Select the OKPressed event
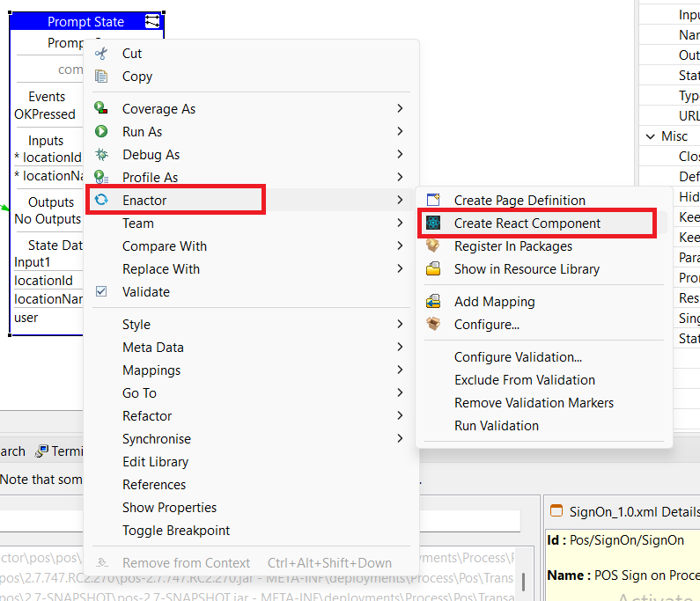 pyautogui.click(x=45, y=114)
